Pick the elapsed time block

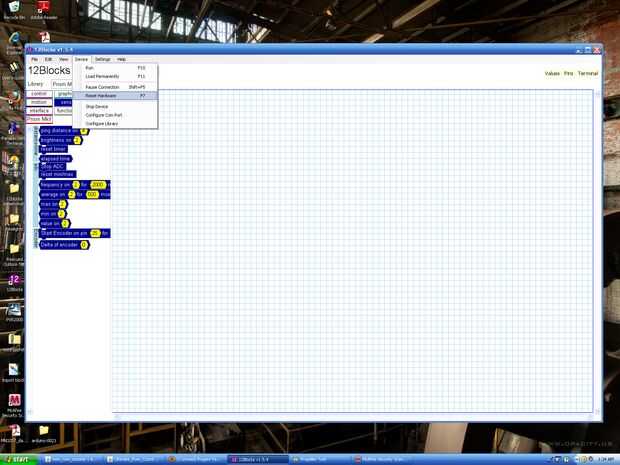pyautogui.click(x=55, y=159)
